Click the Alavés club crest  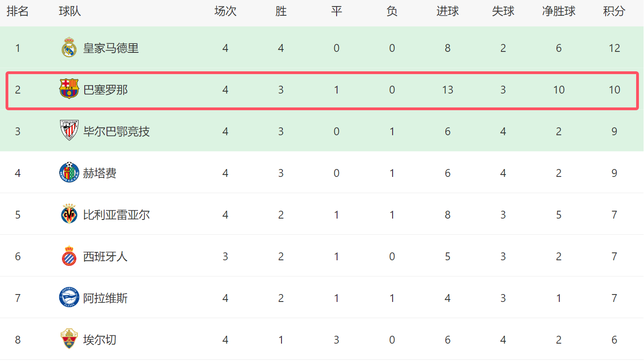[x=69, y=297]
